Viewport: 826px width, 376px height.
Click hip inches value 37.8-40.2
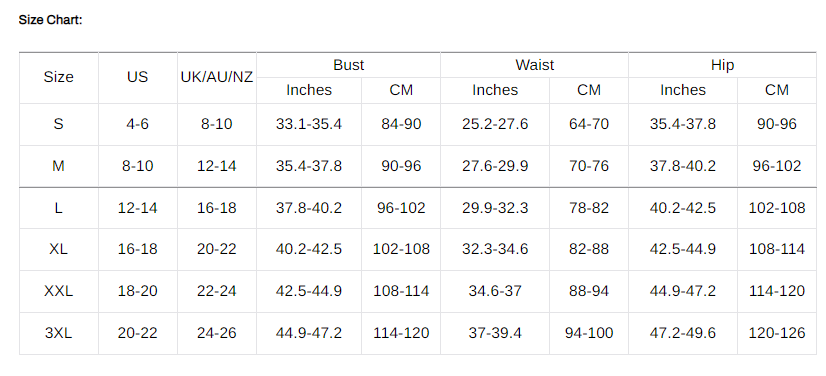[683, 166]
